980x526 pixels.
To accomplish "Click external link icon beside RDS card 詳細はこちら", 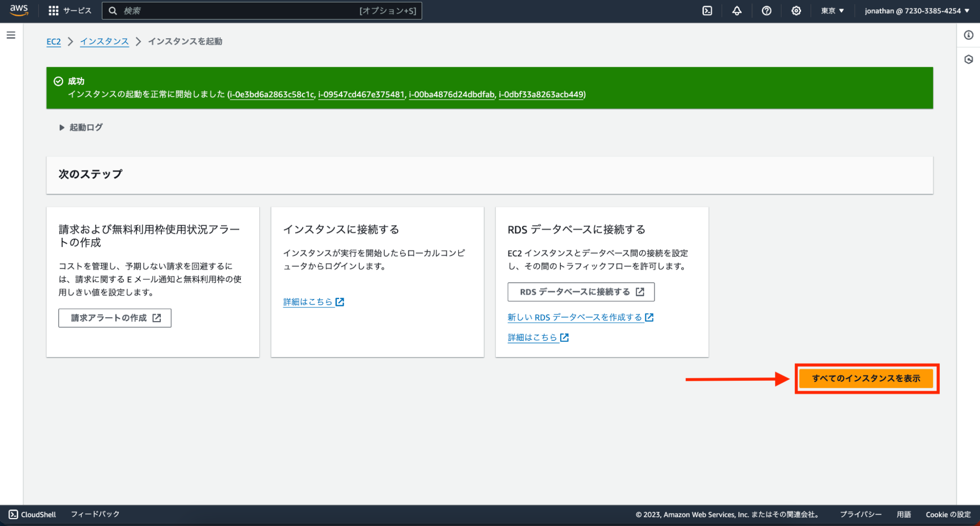I will (564, 337).
